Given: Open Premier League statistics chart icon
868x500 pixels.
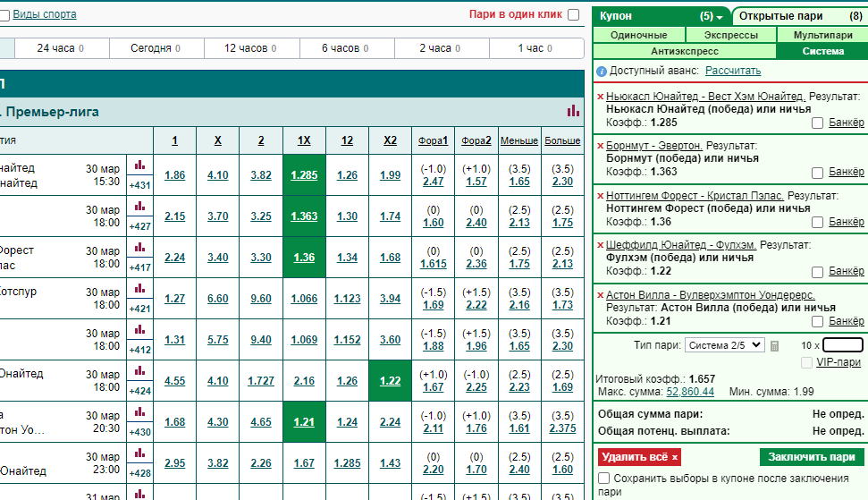Looking at the screenshot, I should pos(573,111).
